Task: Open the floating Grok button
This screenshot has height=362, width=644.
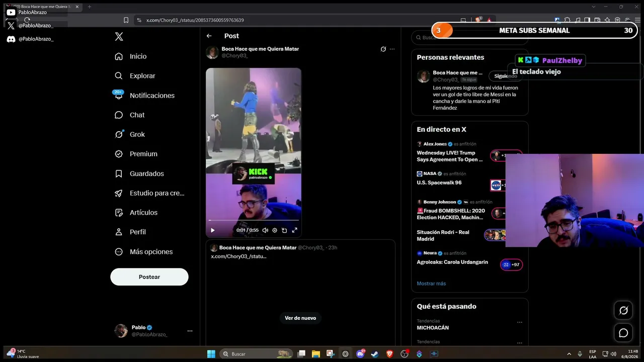Action: (623, 310)
